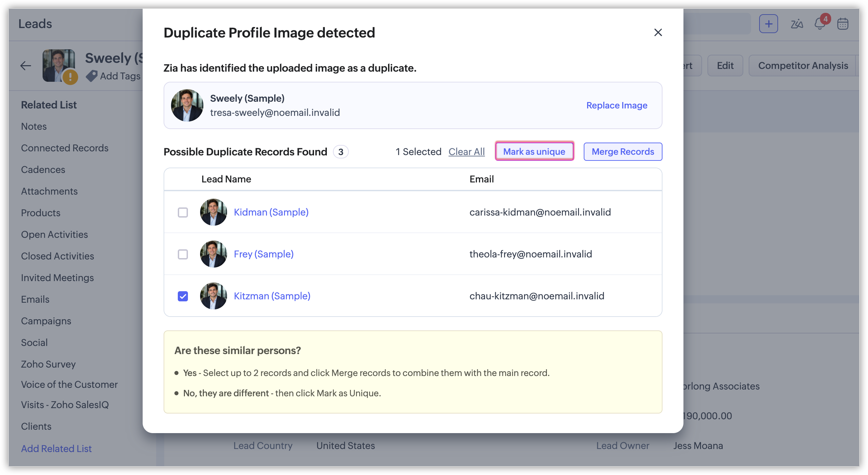Open Connected Records in Related List
The height and width of the screenshot is (475, 868).
tap(65, 148)
